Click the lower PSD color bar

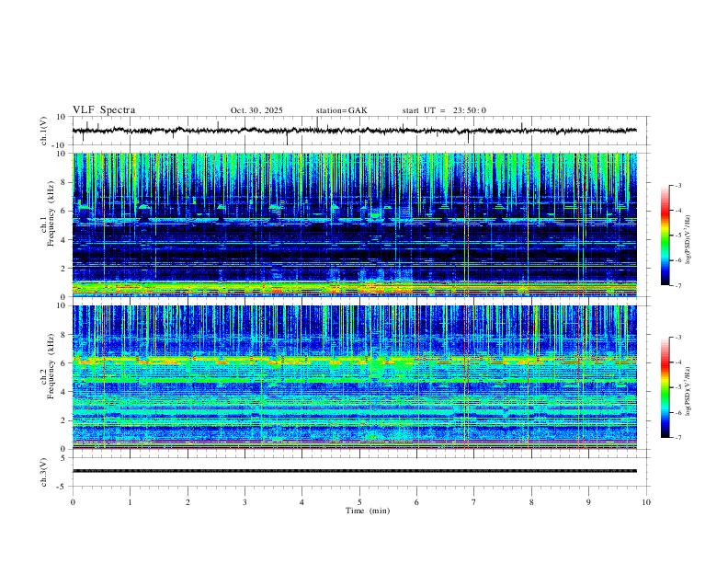click(665, 387)
